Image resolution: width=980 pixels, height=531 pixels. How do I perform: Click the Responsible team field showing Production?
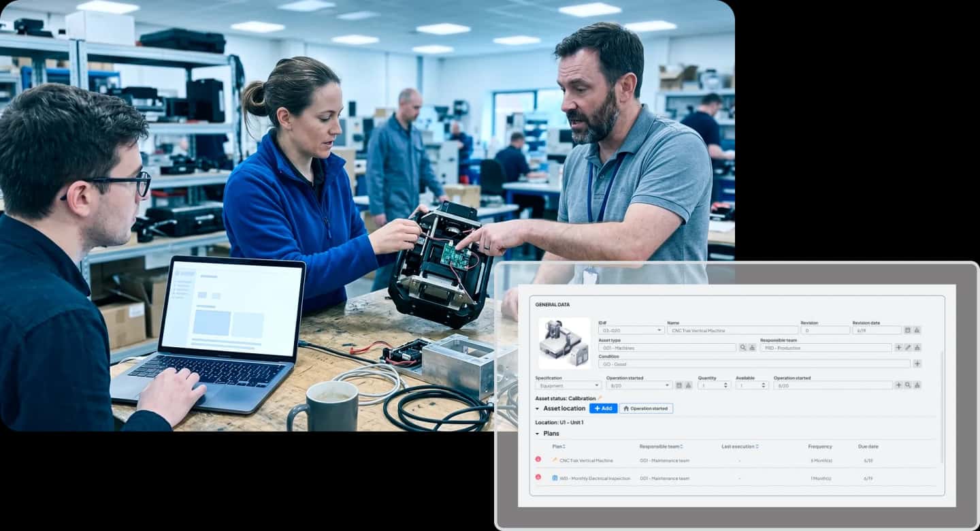(826, 348)
